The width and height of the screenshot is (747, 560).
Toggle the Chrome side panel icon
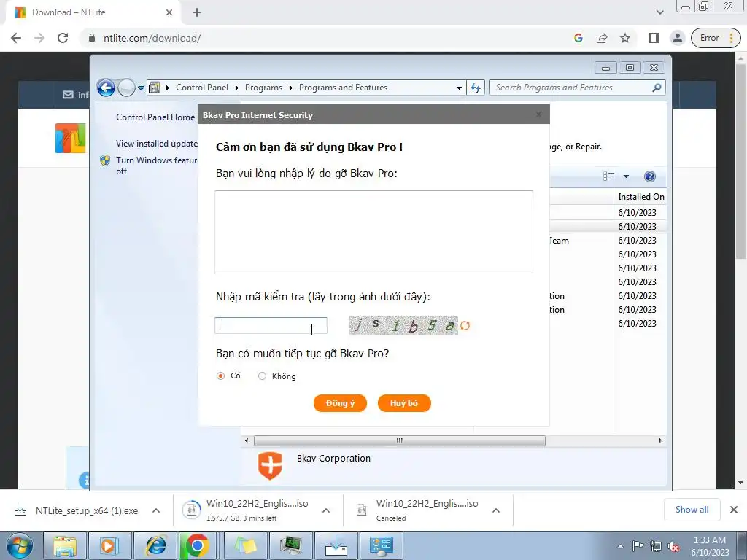(x=654, y=38)
